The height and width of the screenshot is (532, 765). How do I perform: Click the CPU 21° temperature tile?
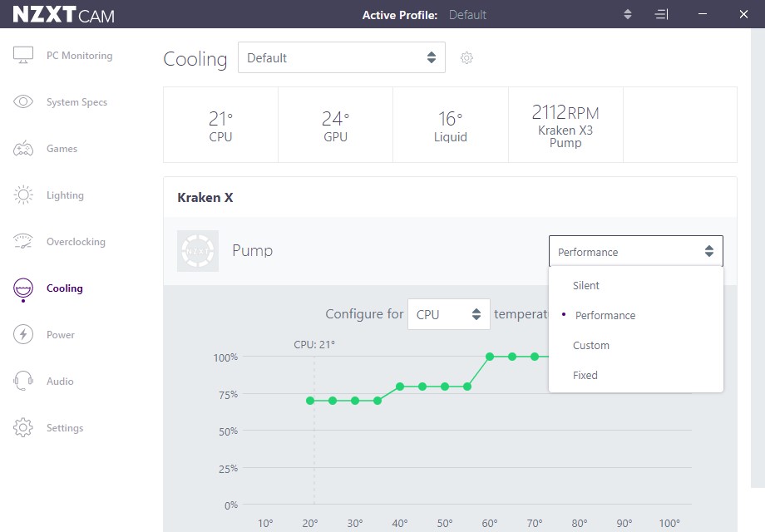[x=220, y=125]
